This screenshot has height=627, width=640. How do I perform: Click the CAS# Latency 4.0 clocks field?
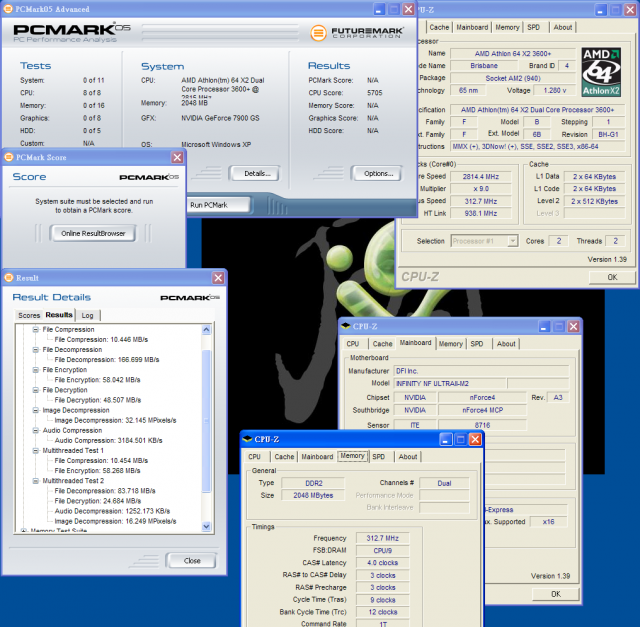382,563
